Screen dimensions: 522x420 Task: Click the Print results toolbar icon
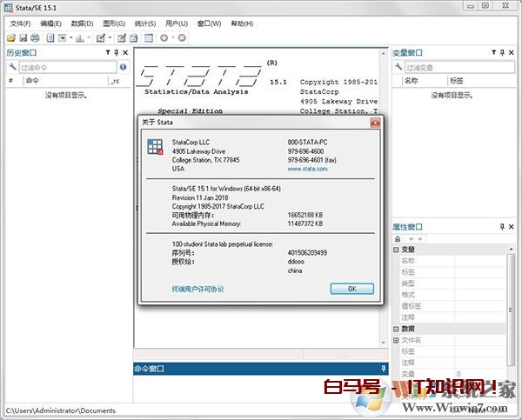pyautogui.click(x=35, y=38)
